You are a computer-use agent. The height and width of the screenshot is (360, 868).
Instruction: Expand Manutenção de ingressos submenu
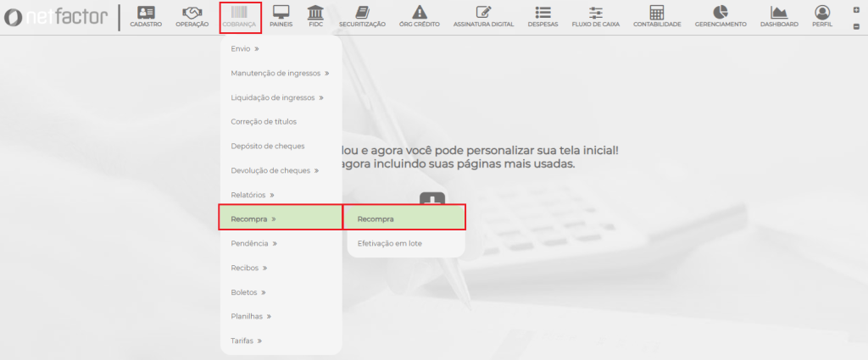tap(281, 73)
